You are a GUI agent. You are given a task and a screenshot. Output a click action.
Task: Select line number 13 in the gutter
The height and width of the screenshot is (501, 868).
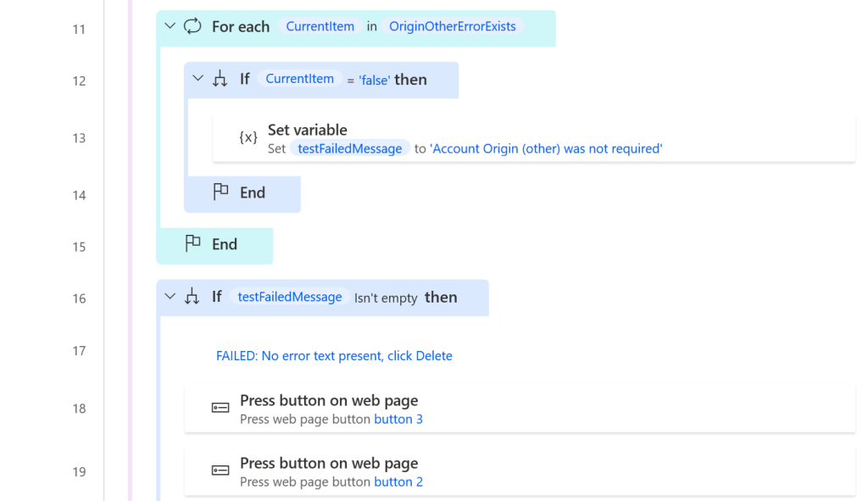[79, 138]
